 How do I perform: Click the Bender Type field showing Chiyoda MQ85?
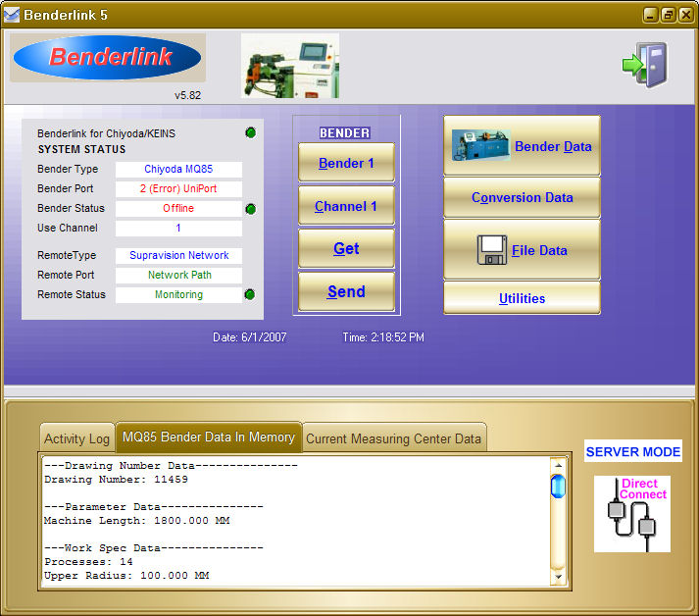[178, 170]
